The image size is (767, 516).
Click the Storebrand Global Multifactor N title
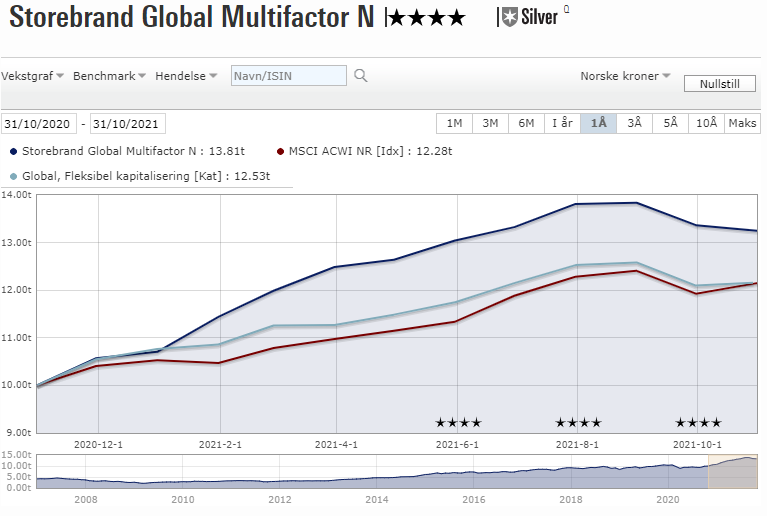tap(192, 17)
